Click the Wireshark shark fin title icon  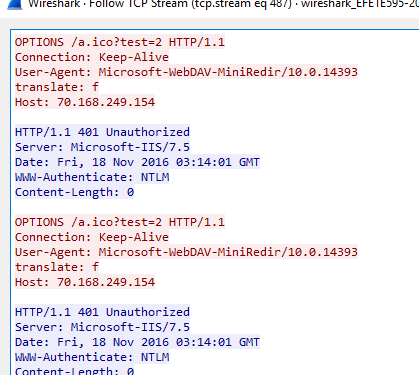click(x=14, y=4)
